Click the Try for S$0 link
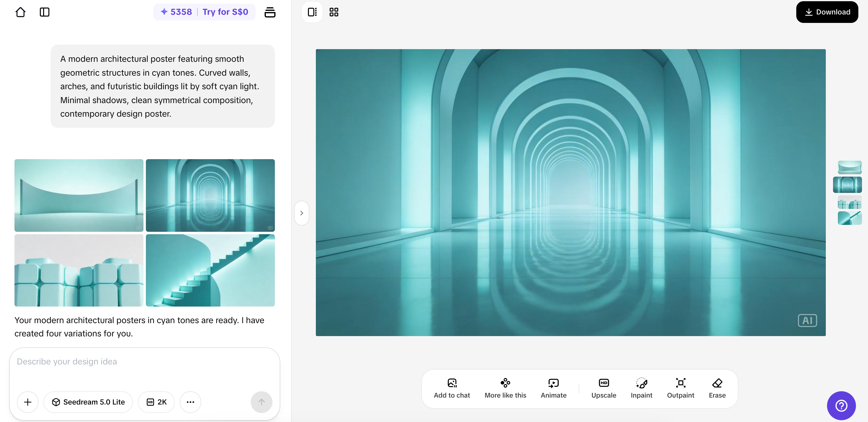This screenshot has height=422, width=868. pyautogui.click(x=225, y=12)
